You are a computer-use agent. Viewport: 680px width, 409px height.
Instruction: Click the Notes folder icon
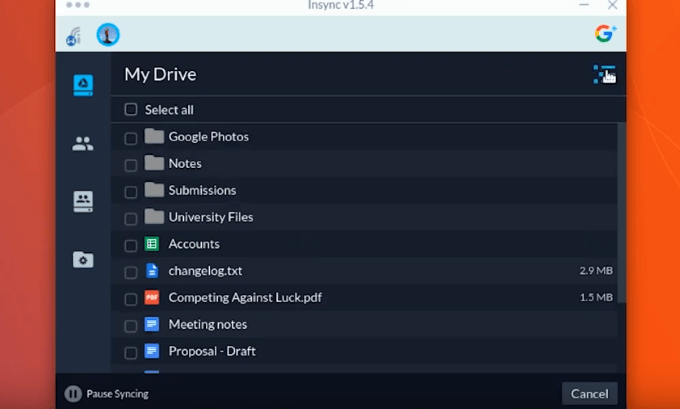154,163
